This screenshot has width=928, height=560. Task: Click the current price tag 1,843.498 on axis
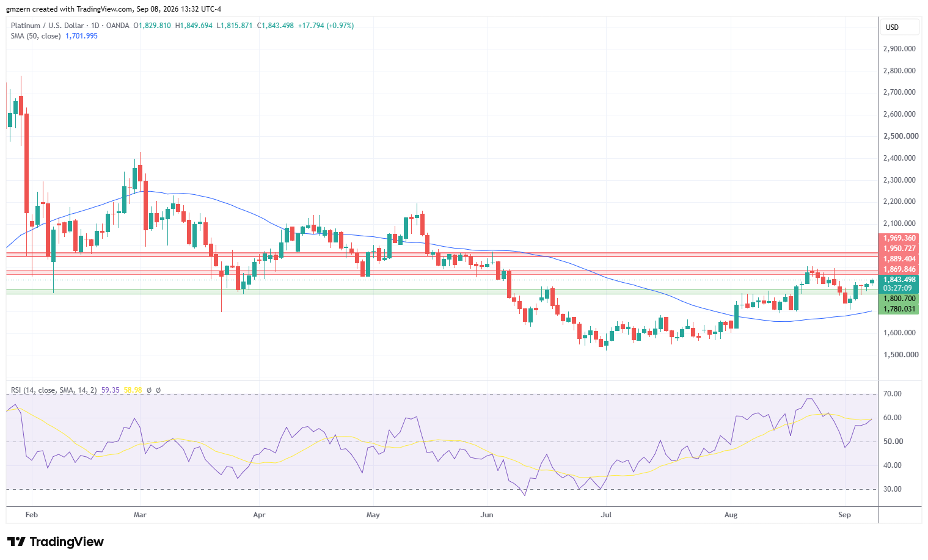point(899,280)
